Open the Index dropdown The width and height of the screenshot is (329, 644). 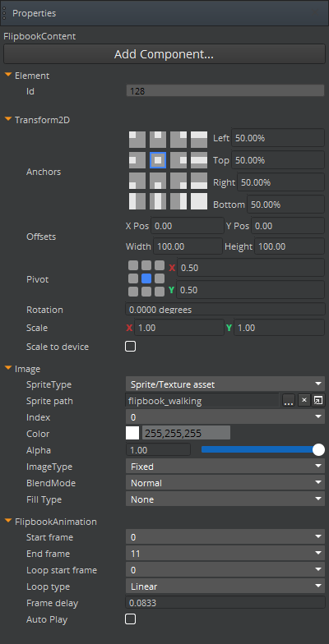click(x=225, y=417)
